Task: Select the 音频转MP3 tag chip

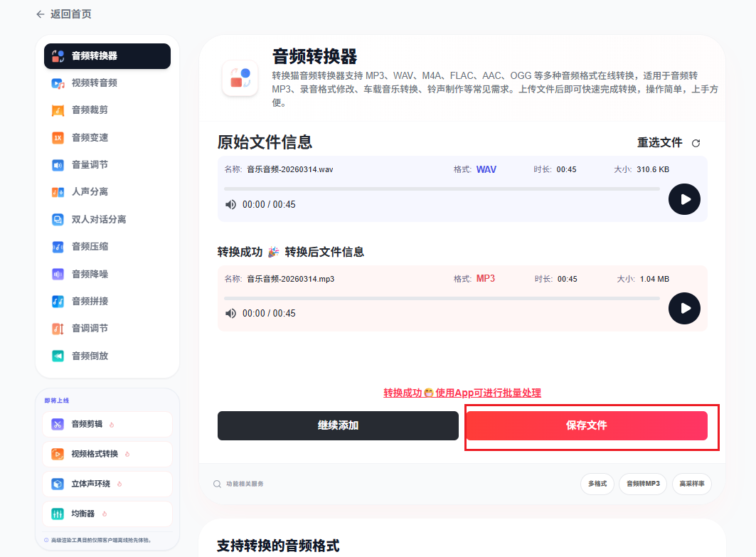Action: coord(643,484)
